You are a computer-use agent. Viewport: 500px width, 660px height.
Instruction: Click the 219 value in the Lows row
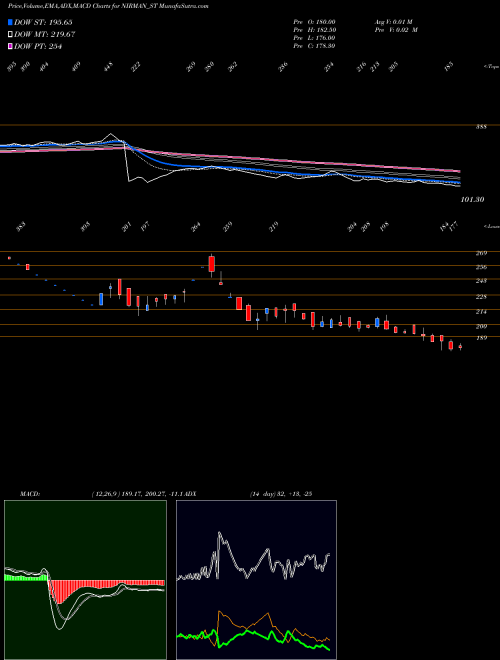[274, 226]
